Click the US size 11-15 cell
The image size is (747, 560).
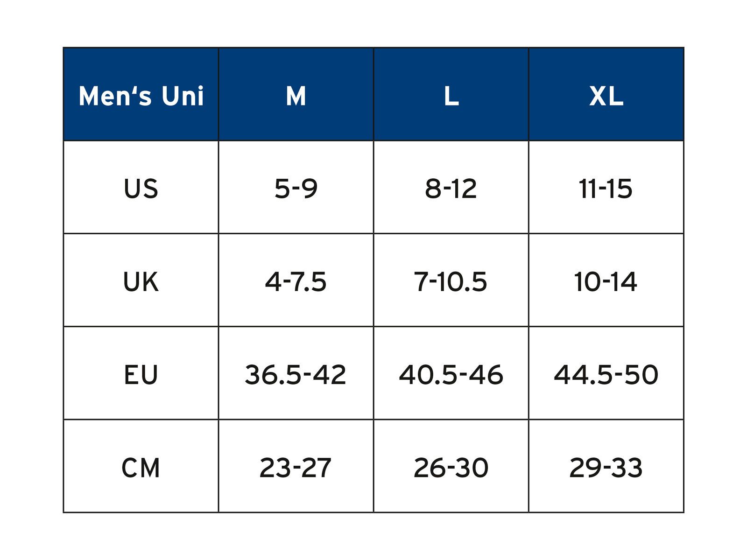[x=606, y=189]
